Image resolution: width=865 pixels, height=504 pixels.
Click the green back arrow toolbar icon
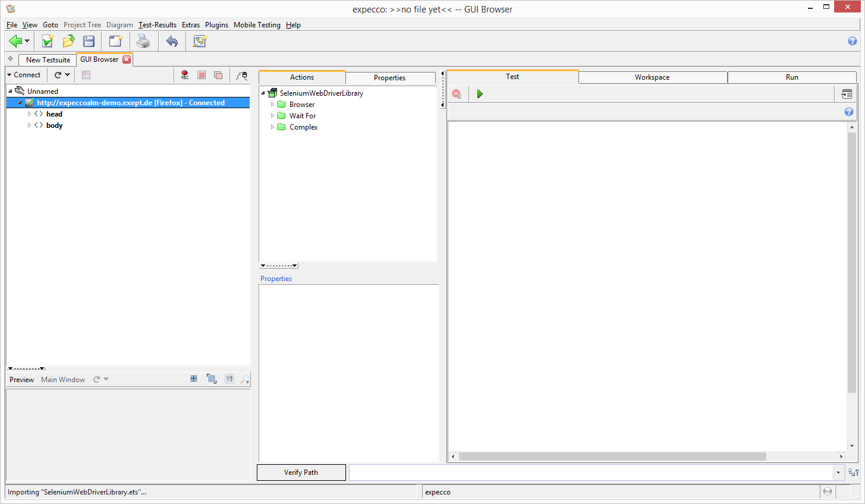click(15, 41)
